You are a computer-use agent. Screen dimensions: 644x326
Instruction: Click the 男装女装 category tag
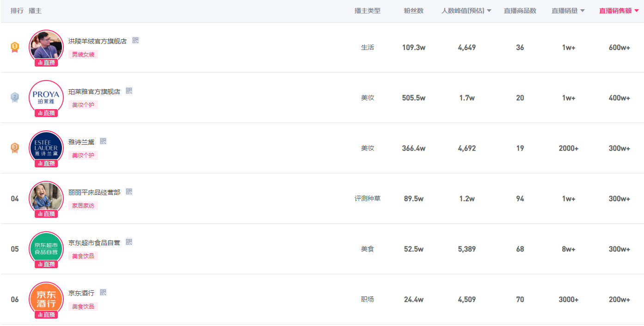tap(83, 55)
